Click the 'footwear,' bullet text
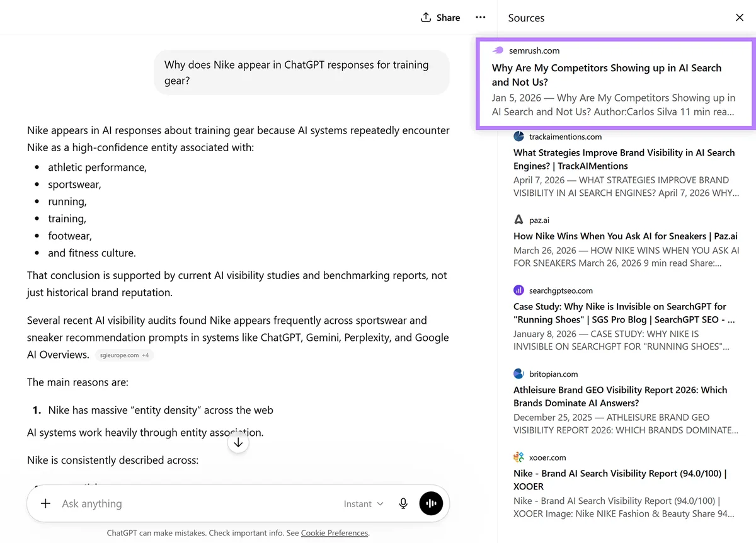This screenshot has height=543, width=756. pos(70,236)
